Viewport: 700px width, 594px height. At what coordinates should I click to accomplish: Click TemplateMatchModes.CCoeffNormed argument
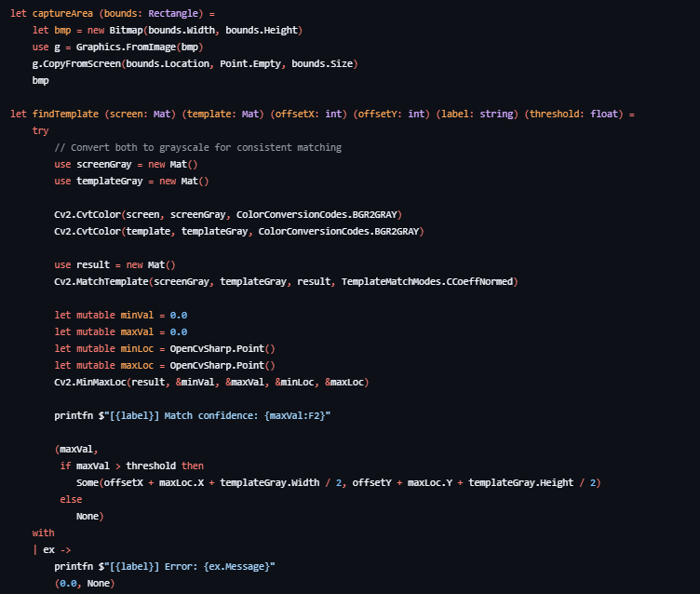tap(428, 281)
